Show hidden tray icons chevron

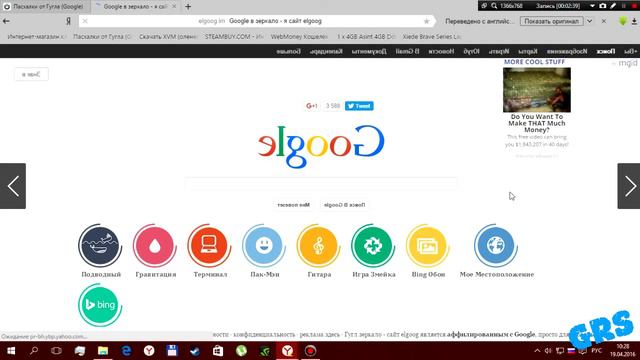(x=537, y=351)
